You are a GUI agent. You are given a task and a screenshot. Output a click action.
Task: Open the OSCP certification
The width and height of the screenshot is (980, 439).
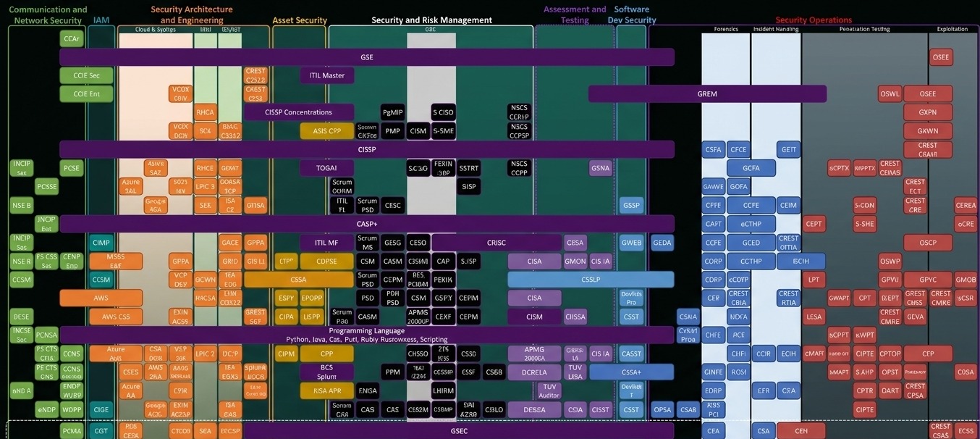928,243
